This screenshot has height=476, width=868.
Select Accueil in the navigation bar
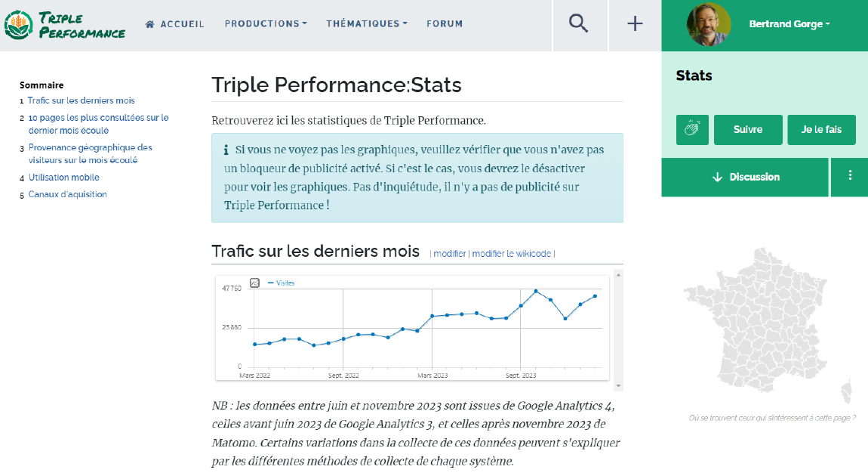(181, 23)
